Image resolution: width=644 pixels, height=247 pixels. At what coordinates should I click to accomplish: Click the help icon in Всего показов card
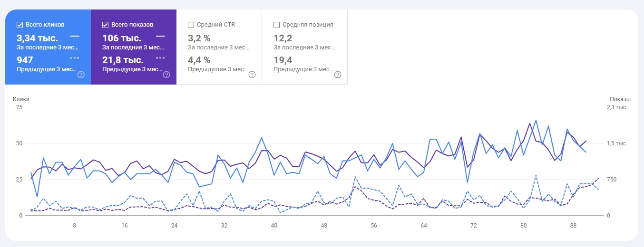pos(166,75)
